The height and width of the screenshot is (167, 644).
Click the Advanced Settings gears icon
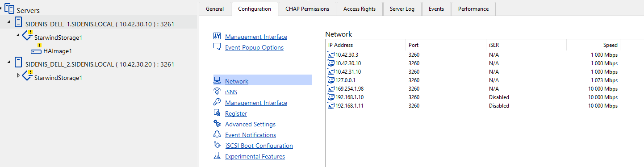pyautogui.click(x=217, y=124)
